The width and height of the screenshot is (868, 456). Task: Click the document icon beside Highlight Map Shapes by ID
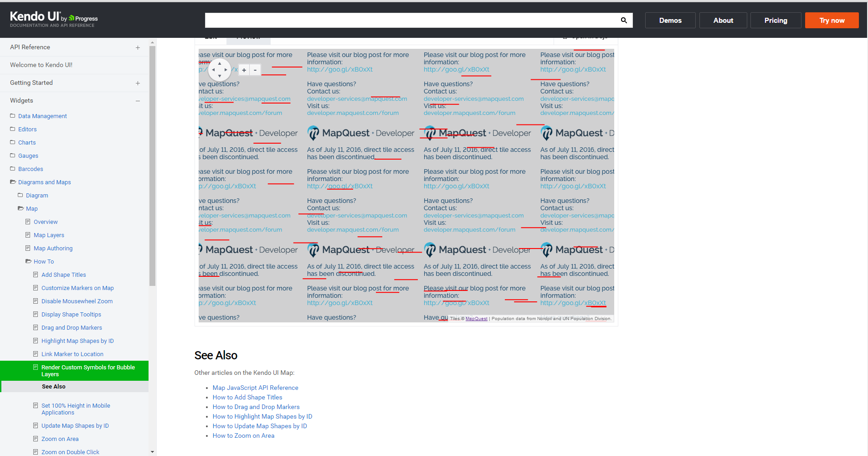coord(36,341)
